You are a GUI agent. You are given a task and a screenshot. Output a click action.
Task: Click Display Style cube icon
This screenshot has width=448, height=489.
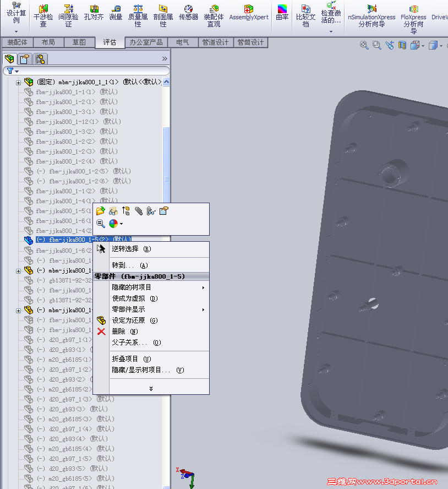pyautogui.click(x=433, y=45)
